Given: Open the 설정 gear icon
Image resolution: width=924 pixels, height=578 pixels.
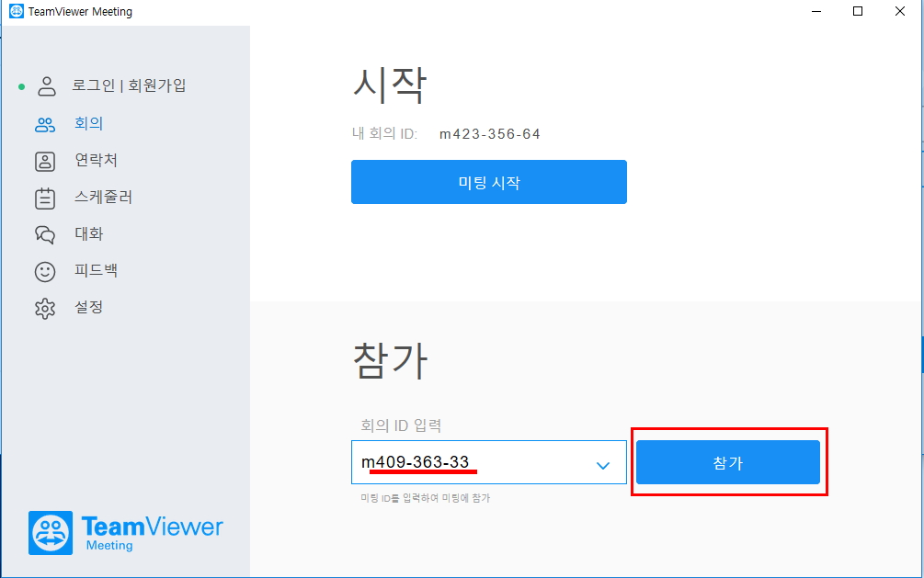Looking at the screenshot, I should pyautogui.click(x=45, y=308).
